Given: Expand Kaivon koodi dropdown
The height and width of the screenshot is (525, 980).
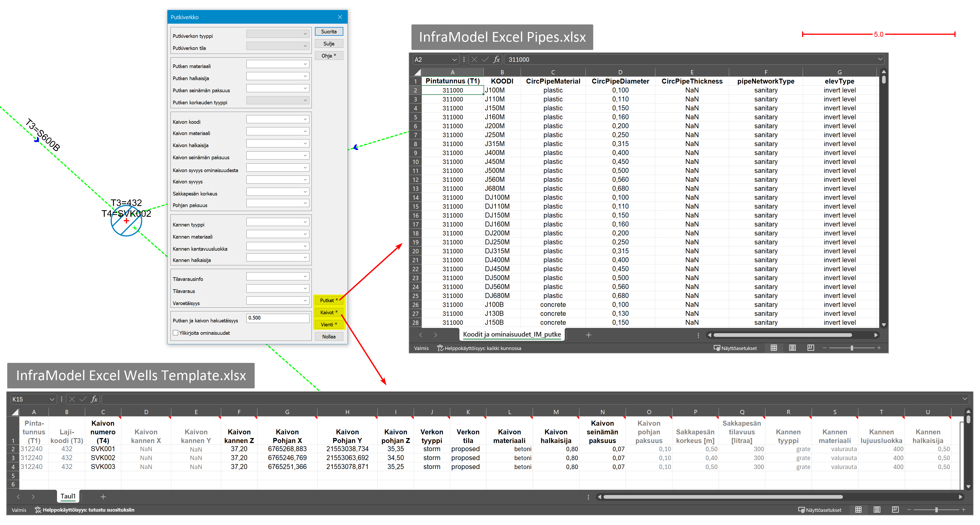Looking at the screenshot, I should [x=305, y=120].
